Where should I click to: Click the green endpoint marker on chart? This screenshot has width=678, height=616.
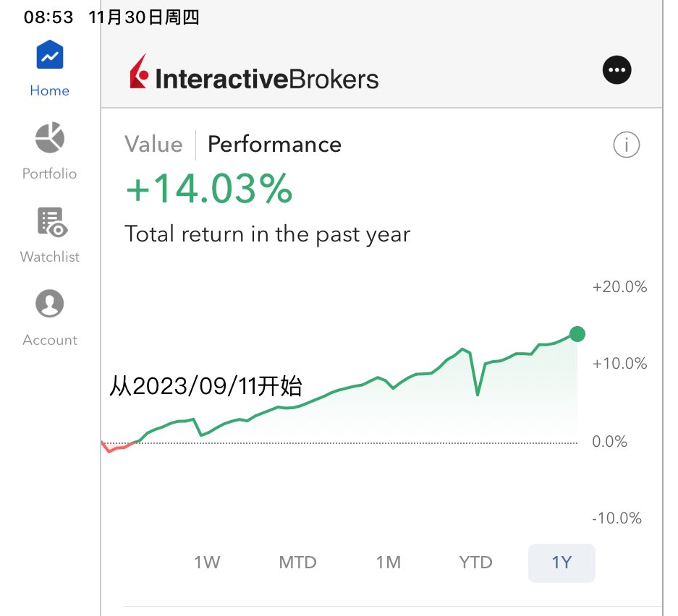click(x=577, y=334)
